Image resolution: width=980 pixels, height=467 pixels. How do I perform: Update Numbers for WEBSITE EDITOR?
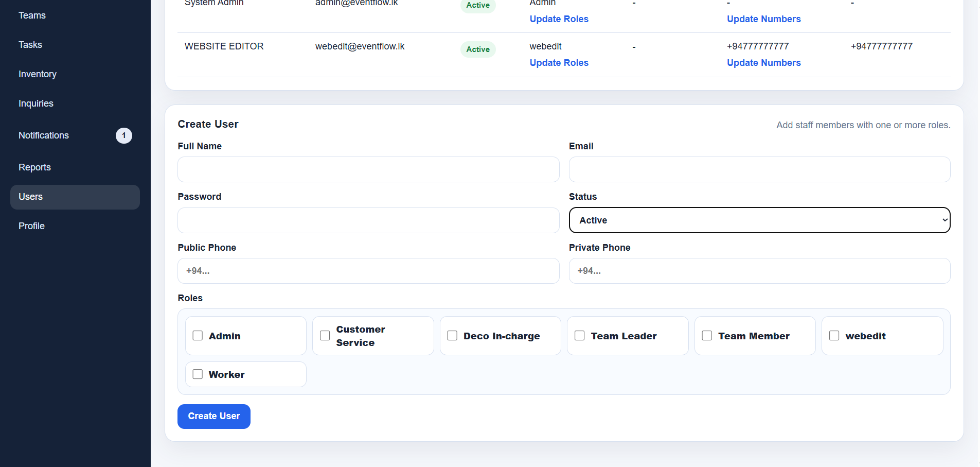tap(763, 63)
